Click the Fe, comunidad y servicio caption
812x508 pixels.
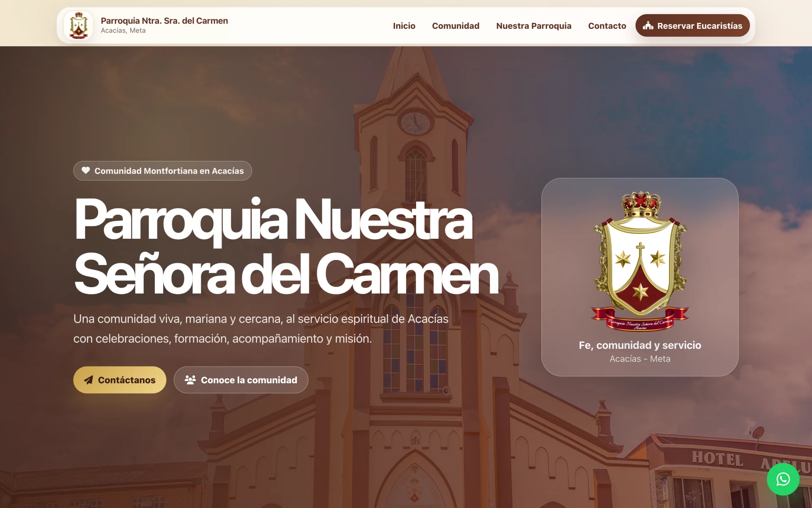[640, 345]
